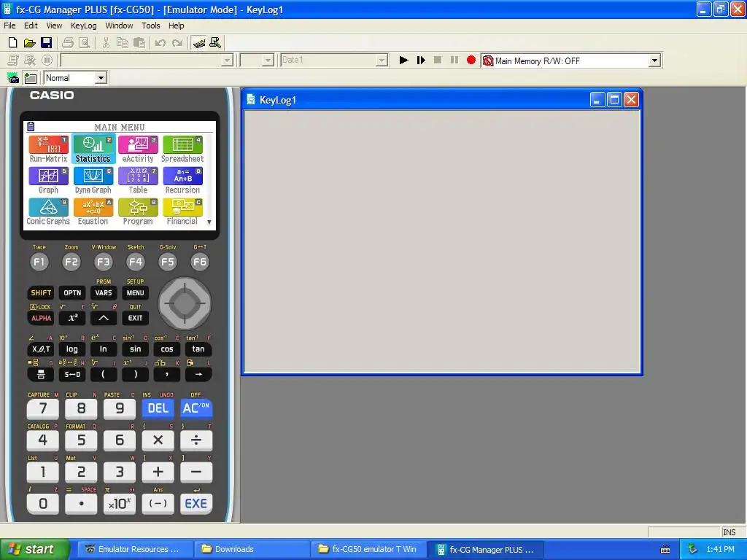This screenshot has height=560, width=747.
Task: Click the calculator directional pad center
Action: point(184,303)
